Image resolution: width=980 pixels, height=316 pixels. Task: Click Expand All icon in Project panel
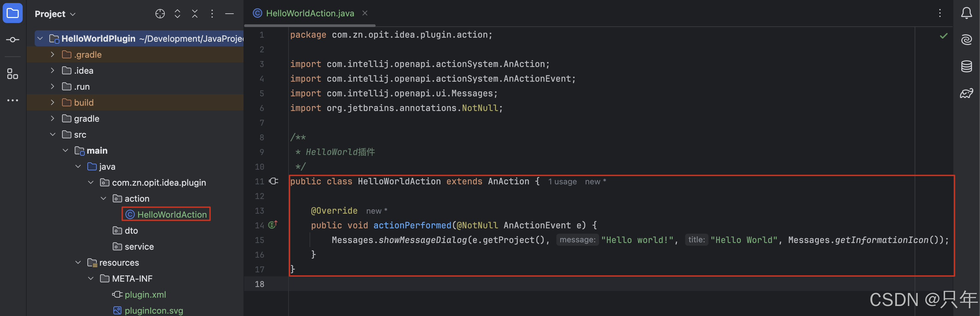tap(177, 14)
